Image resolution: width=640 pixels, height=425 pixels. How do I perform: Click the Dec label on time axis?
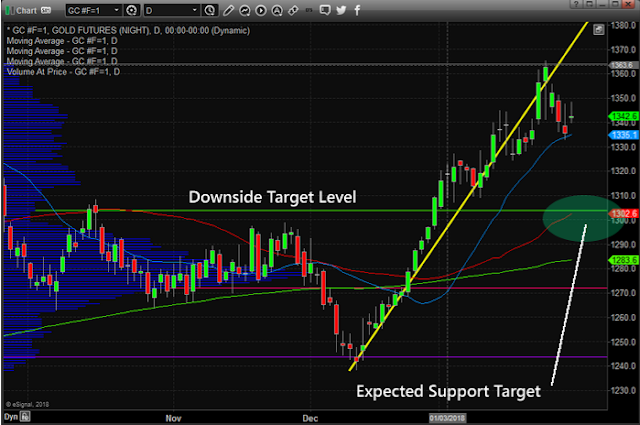tap(310, 418)
